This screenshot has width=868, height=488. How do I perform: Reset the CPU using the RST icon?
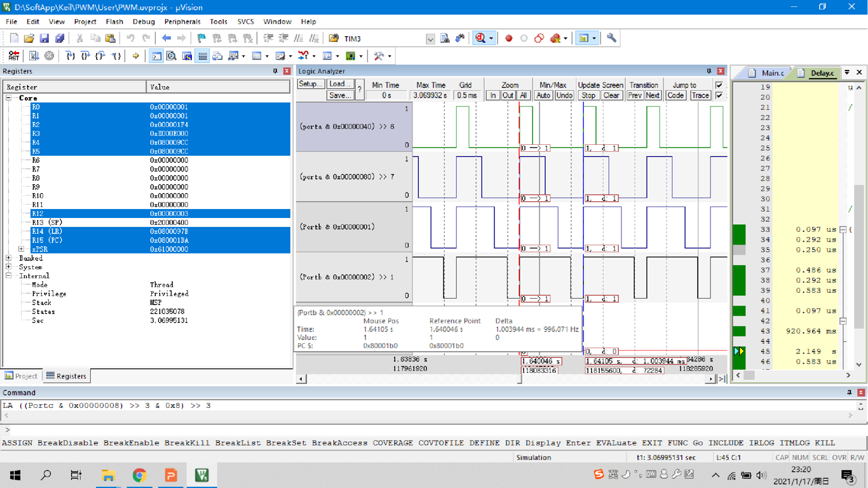(x=13, y=56)
